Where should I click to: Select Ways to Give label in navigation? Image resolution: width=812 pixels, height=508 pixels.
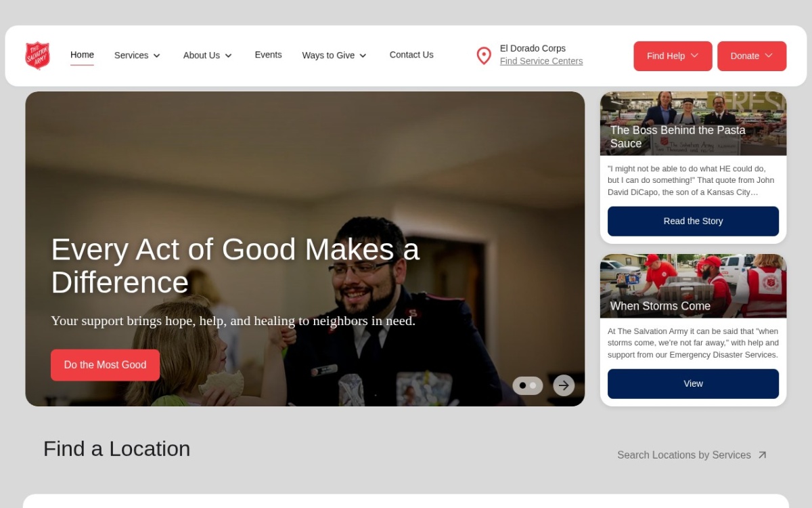pos(328,56)
